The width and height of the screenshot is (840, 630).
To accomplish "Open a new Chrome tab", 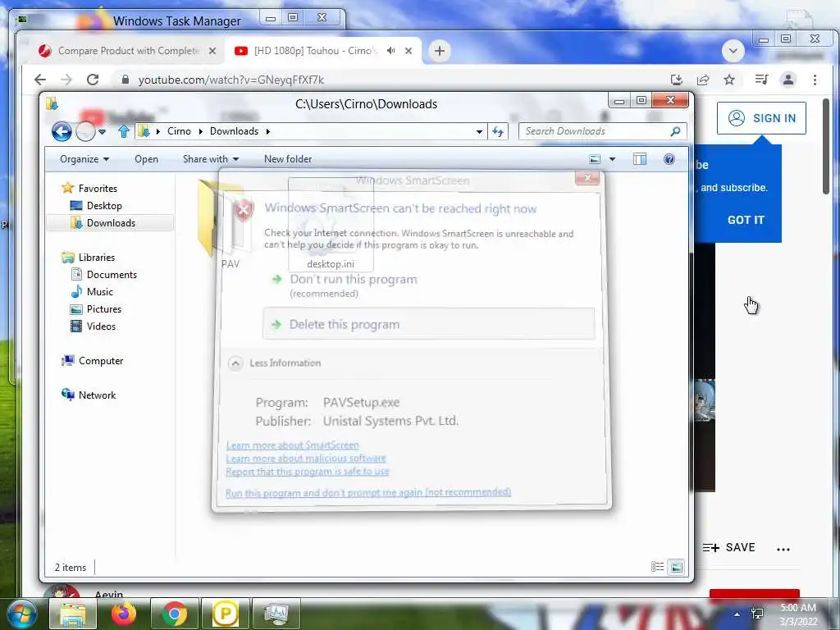I will click(x=440, y=51).
